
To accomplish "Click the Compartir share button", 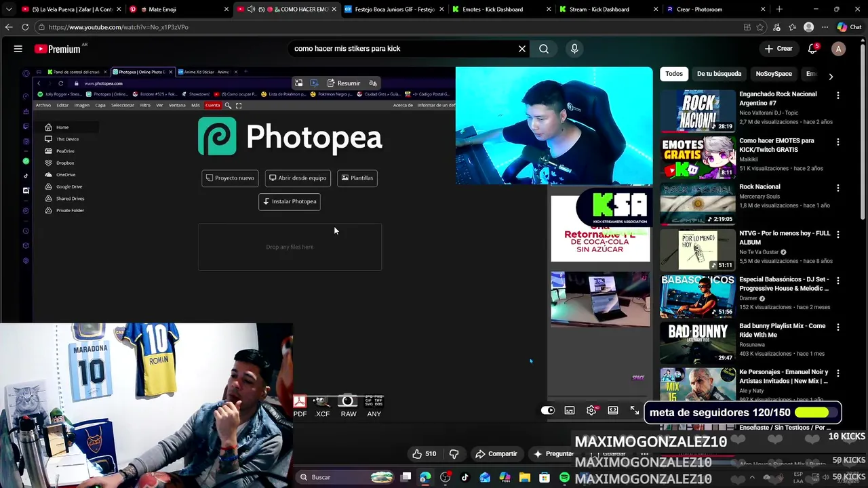I will tap(496, 454).
